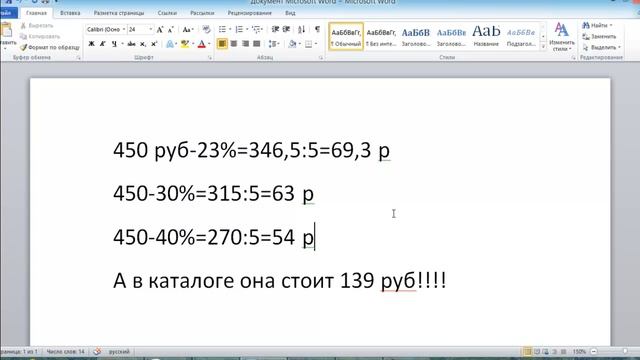Click Find (Найти)
The image size is (640, 360).
pyautogui.click(x=597, y=25)
